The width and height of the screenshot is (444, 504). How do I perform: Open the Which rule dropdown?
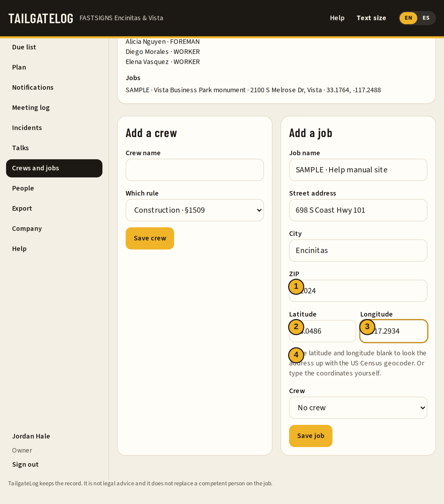(195, 210)
